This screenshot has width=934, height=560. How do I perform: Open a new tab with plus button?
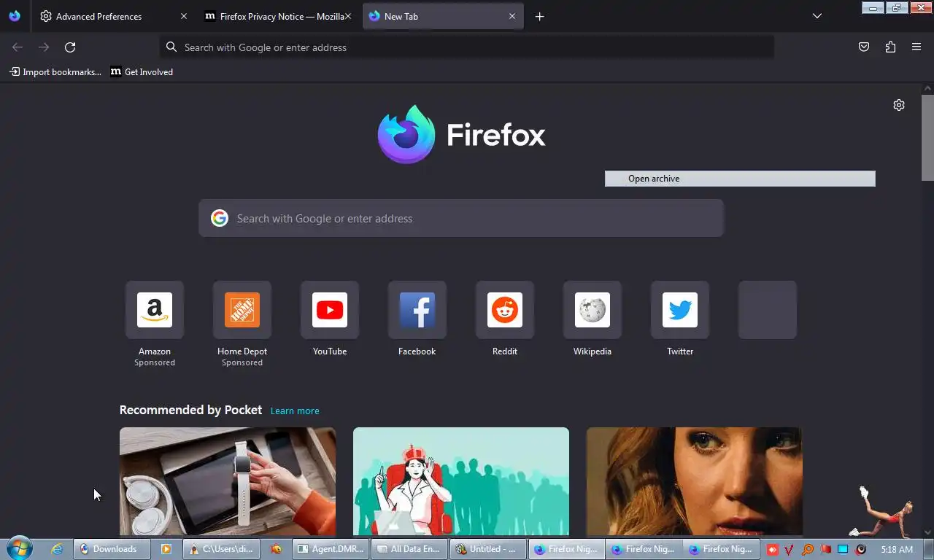539,16
